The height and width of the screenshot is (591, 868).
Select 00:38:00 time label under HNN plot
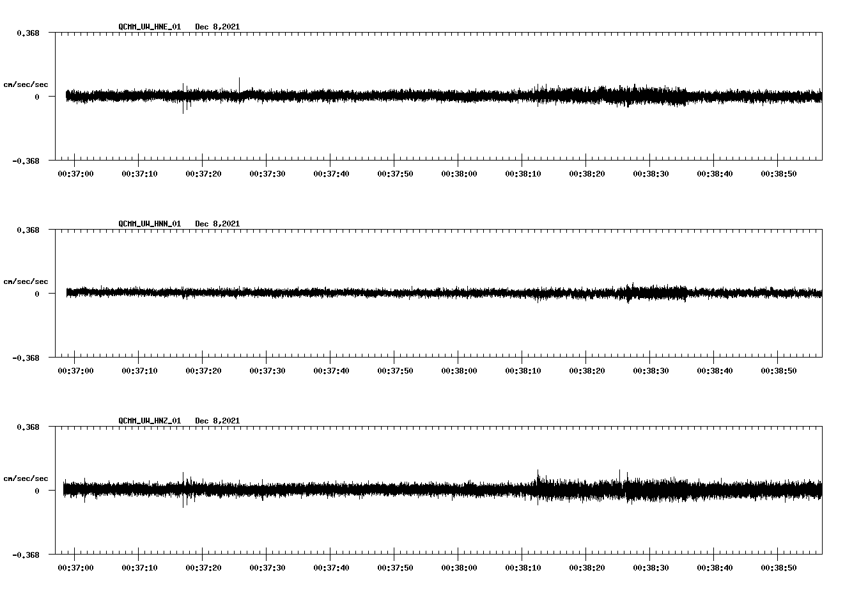459,371
